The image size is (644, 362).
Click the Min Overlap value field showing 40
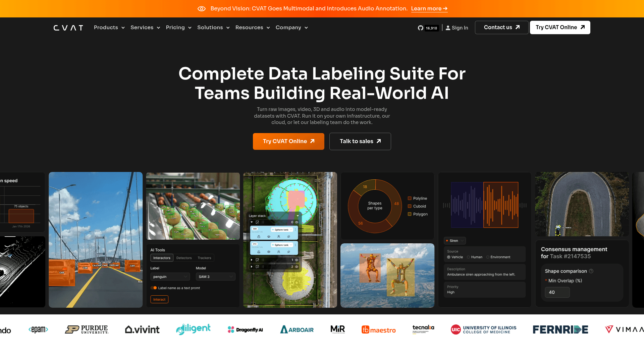[x=557, y=292]
